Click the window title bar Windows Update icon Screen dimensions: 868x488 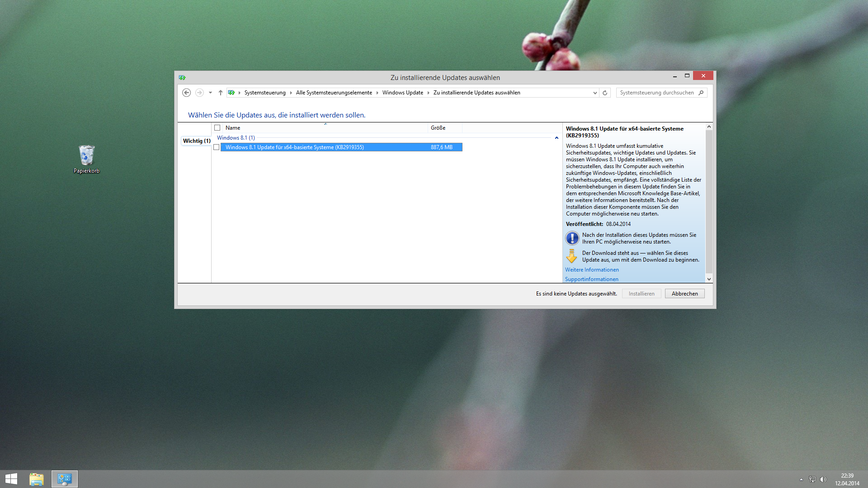tap(182, 78)
